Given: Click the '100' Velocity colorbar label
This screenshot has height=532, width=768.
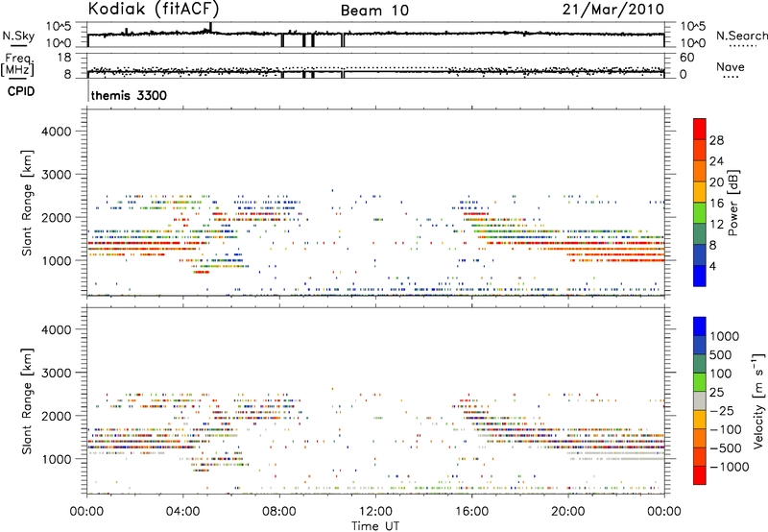Looking at the screenshot, I should (x=721, y=374).
